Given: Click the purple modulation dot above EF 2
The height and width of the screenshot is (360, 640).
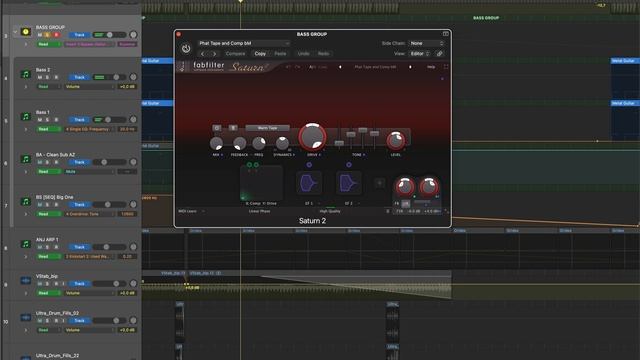Looking at the screenshot, I should point(349,165).
